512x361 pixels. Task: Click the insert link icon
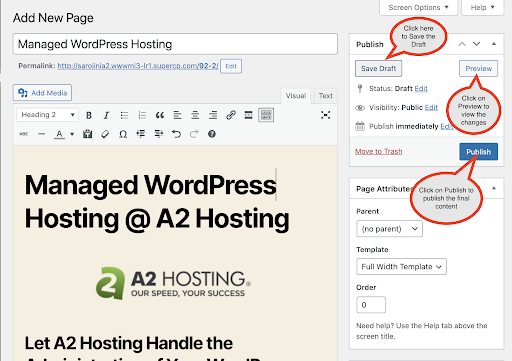tap(231, 115)
